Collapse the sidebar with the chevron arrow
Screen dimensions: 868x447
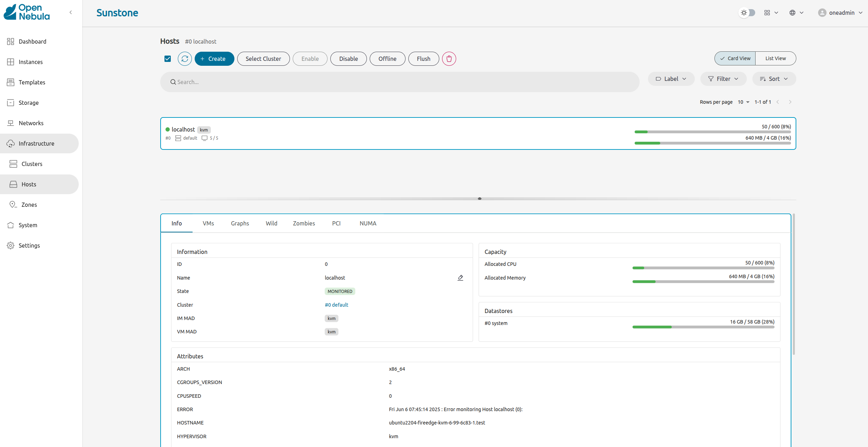tap(71, 12)
